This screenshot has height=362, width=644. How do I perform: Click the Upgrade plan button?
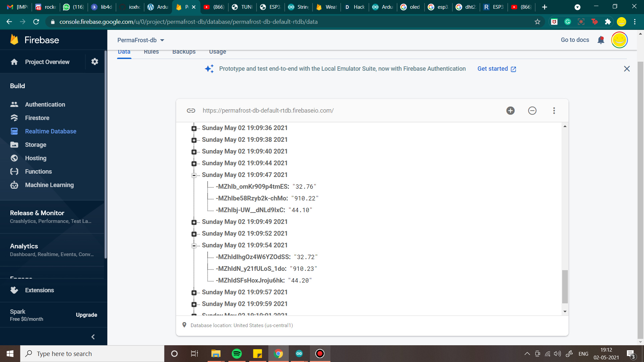pyautogui.click(x=86, y=315)
